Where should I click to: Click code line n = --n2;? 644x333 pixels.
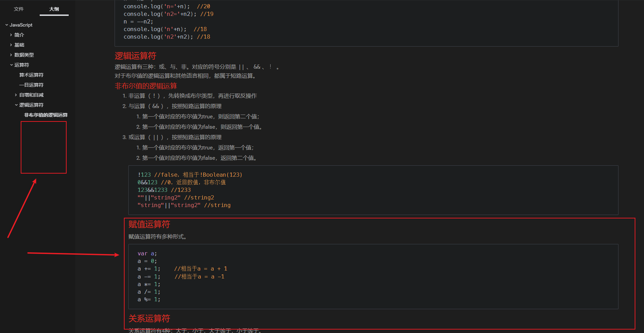(138, 22)
